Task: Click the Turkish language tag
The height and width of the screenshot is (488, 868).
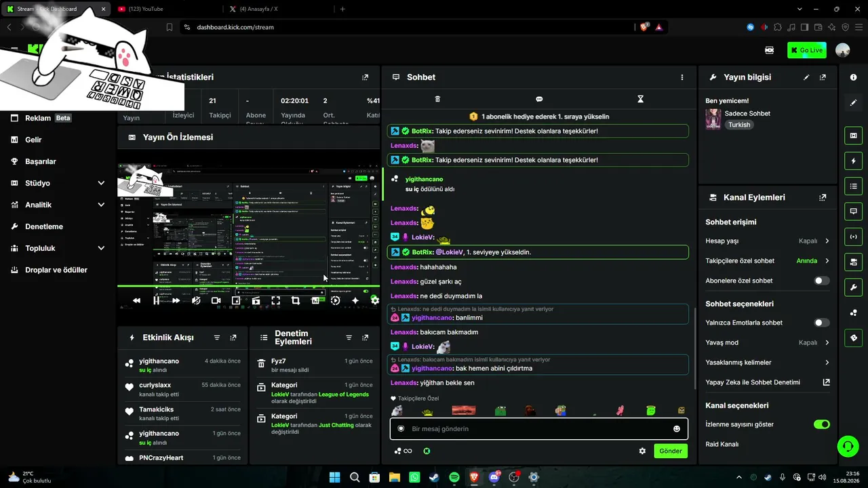Action: coord(739,125)
